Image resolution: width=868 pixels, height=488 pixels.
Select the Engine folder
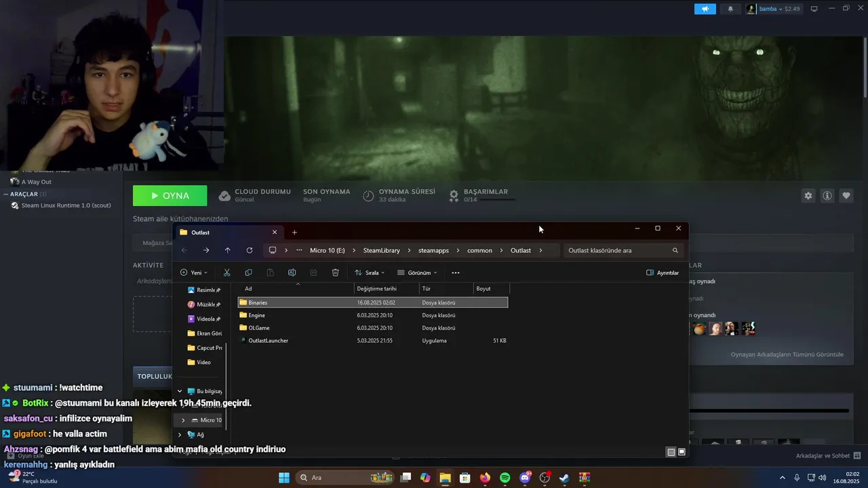tap(372, 315)
